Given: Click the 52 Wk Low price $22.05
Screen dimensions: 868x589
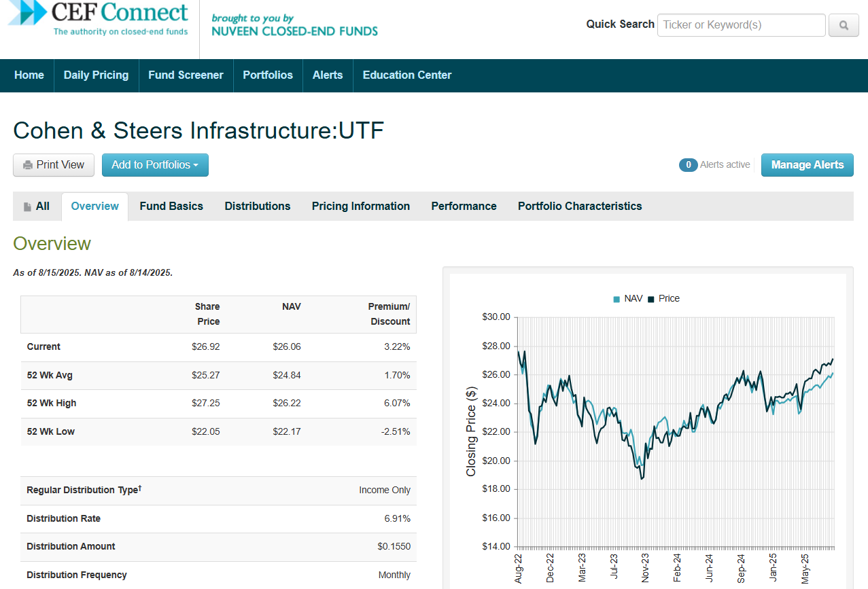Looking at the screenshot, I should [205, 432].
